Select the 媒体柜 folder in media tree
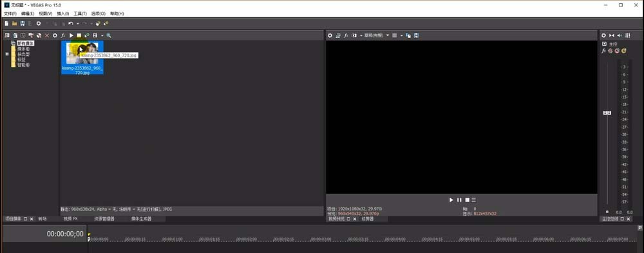This screenshot has width=644, height=253. coord(23,48)
